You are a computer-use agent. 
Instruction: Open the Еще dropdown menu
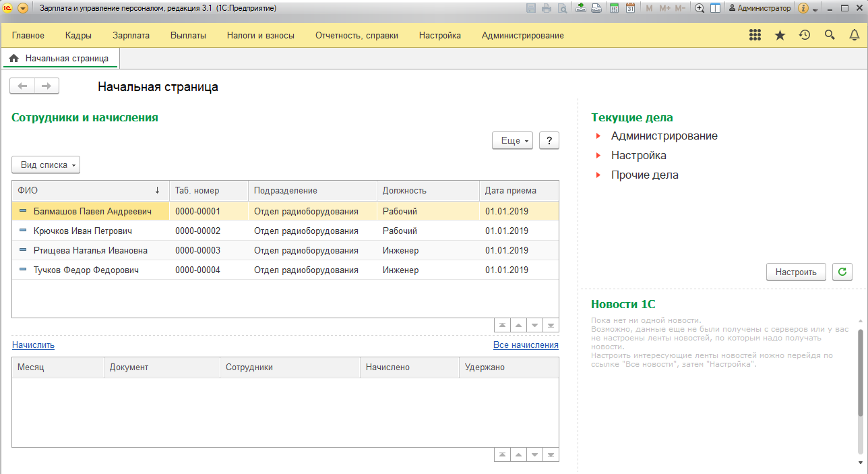click(x=513, y=140)
